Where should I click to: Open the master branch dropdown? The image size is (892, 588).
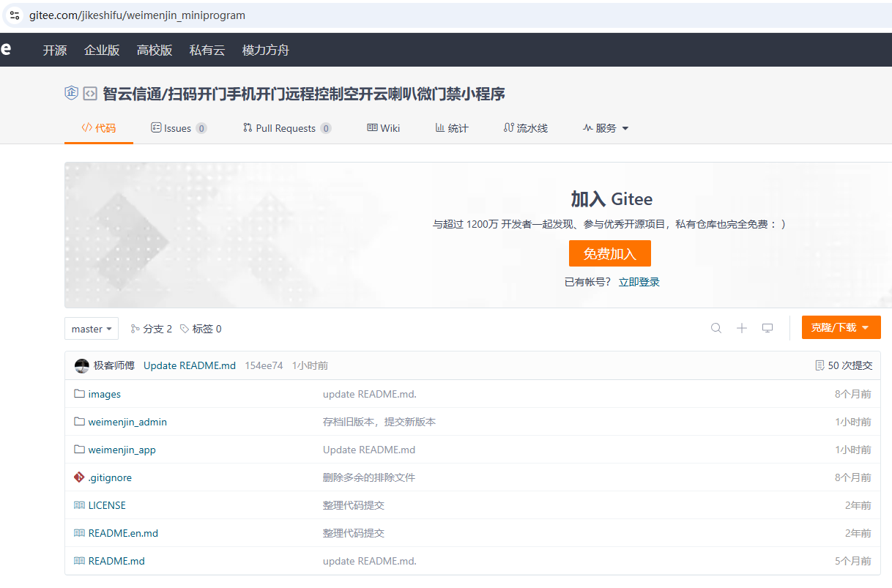click(92, 329)
